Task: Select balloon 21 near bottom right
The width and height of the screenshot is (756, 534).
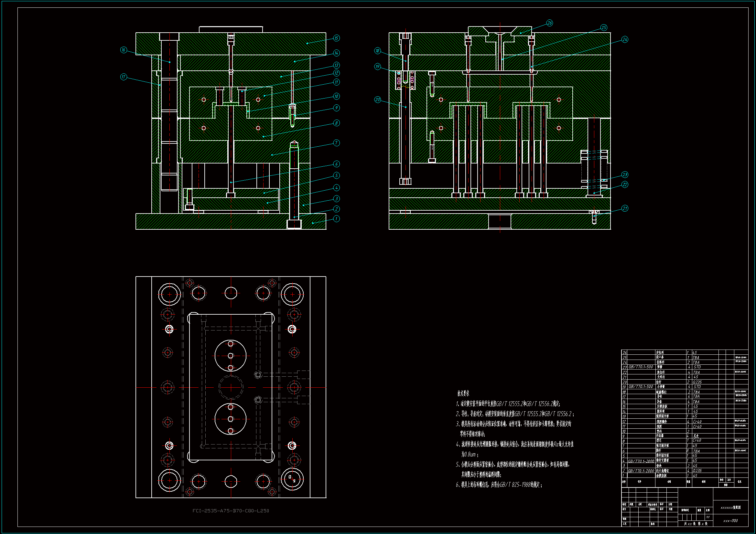Action: click(625, 208)
